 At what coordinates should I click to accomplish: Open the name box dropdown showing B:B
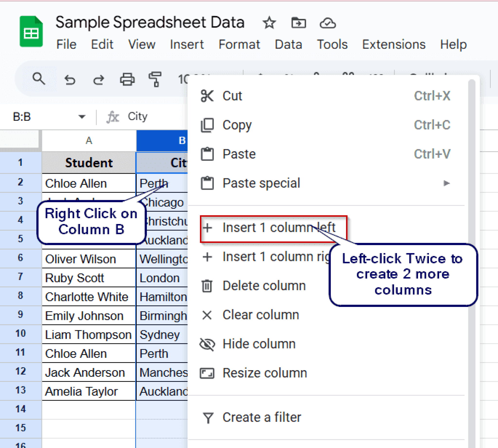tap(81, 116)
